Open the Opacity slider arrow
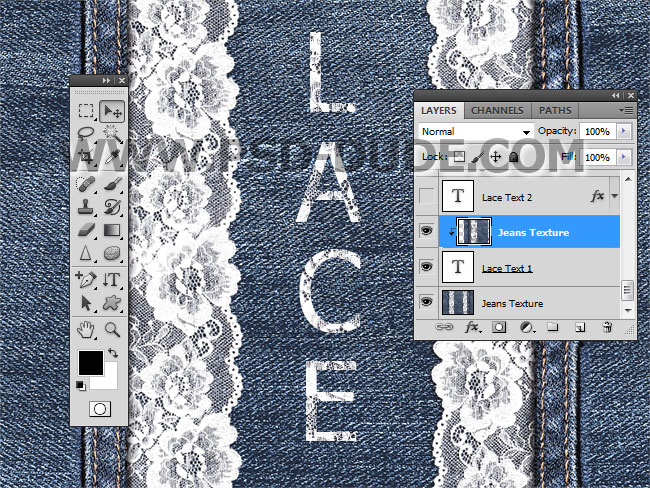 click(x=625, y=131)
